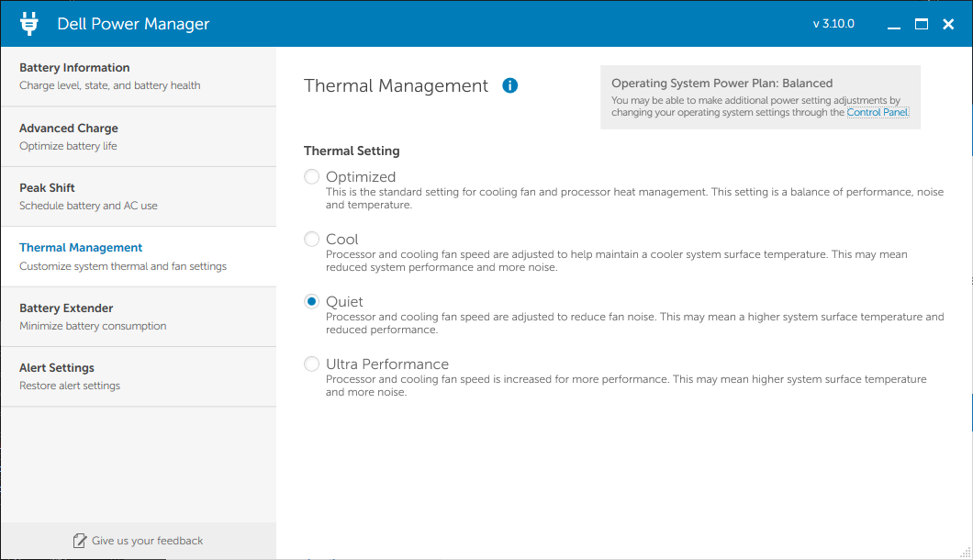Select the Cool thermal setting
The image size is (973, 560).
(x=312, y=239)
